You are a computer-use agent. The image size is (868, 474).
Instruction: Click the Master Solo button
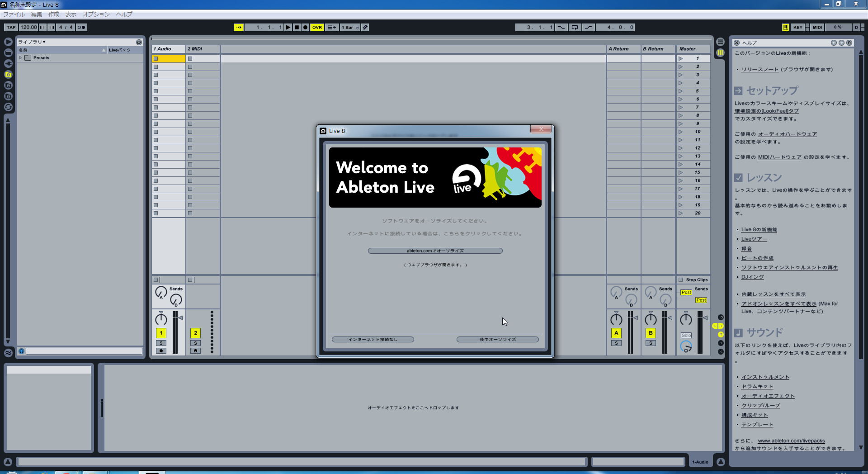point(686,335)
